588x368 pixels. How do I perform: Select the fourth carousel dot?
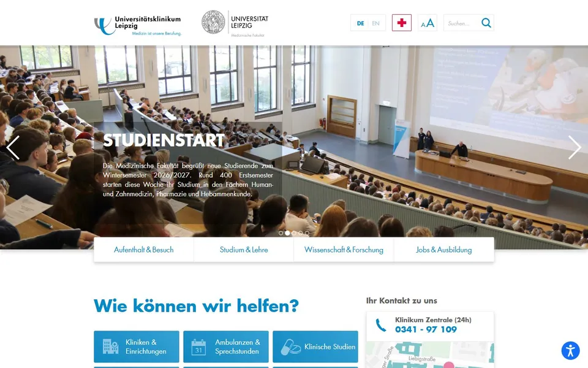point(300,233)
